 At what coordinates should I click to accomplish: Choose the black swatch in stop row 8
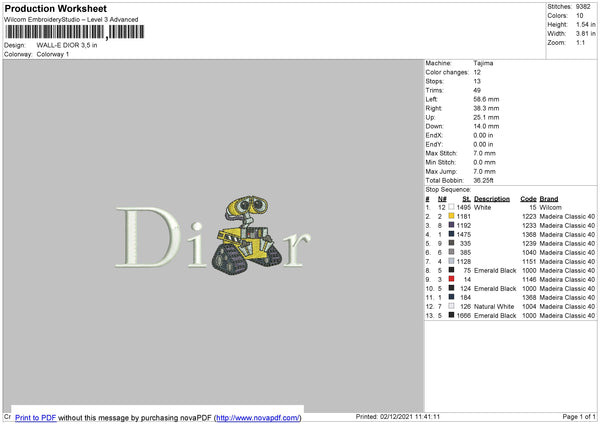[452, 270]
